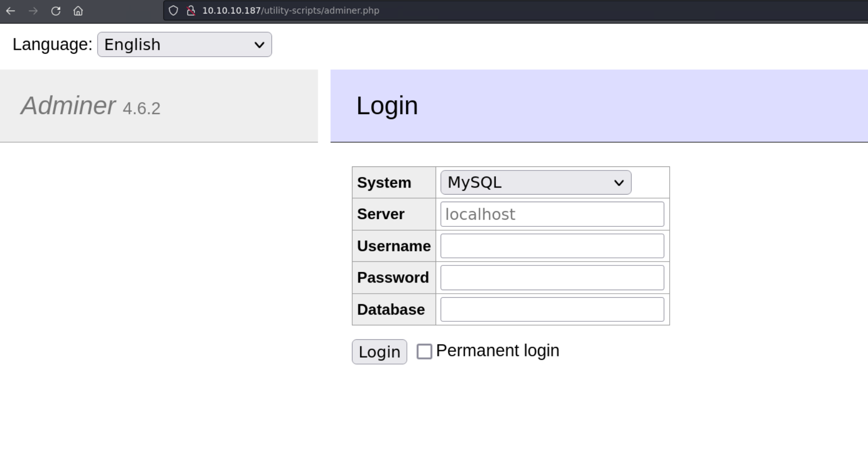Open the Language dropdown

(185, 44)
